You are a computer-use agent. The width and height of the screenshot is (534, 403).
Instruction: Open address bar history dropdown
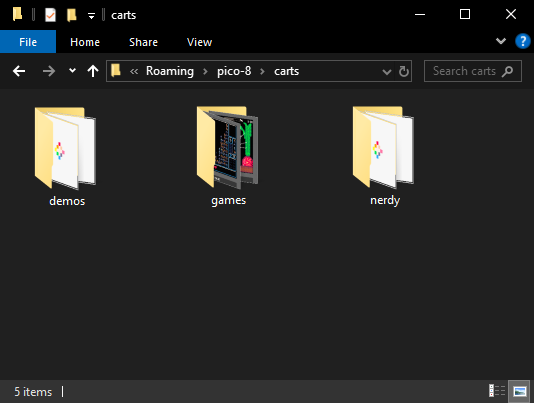[387, 72]
